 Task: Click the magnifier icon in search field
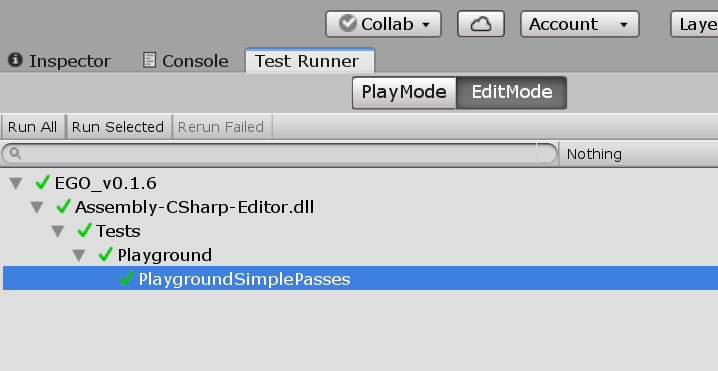15,153
